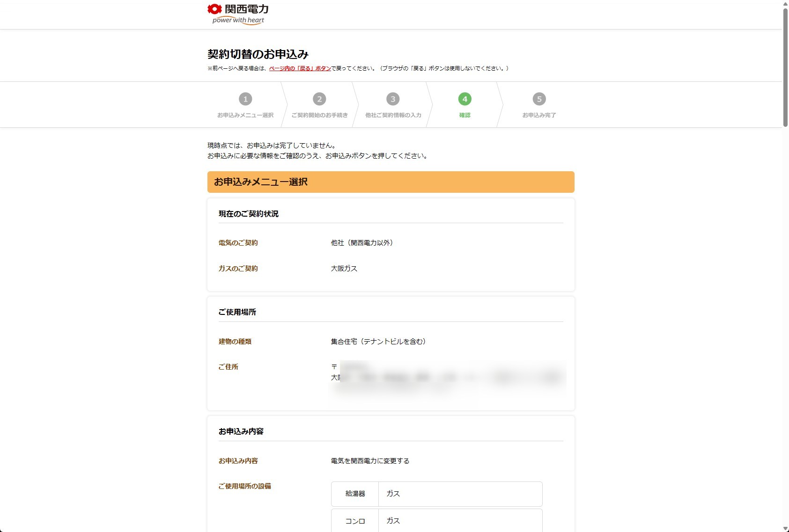Click the step 2 circle icon
Screen dimensions: 789x532
coord(319,99)
